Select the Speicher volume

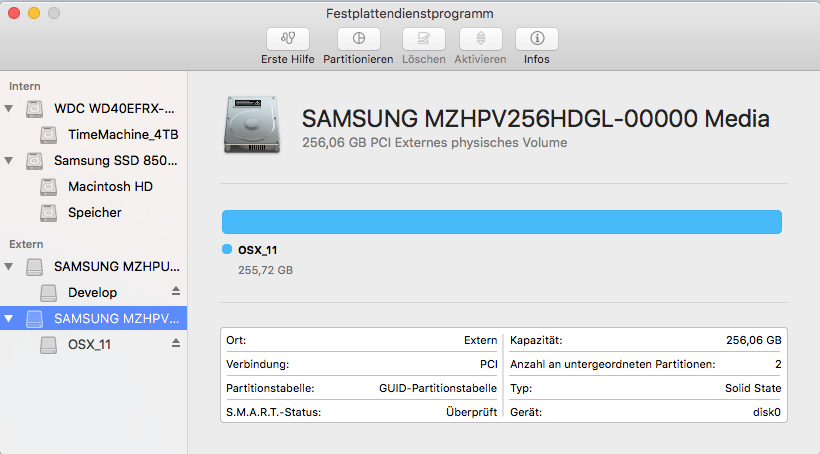point(94,212)
